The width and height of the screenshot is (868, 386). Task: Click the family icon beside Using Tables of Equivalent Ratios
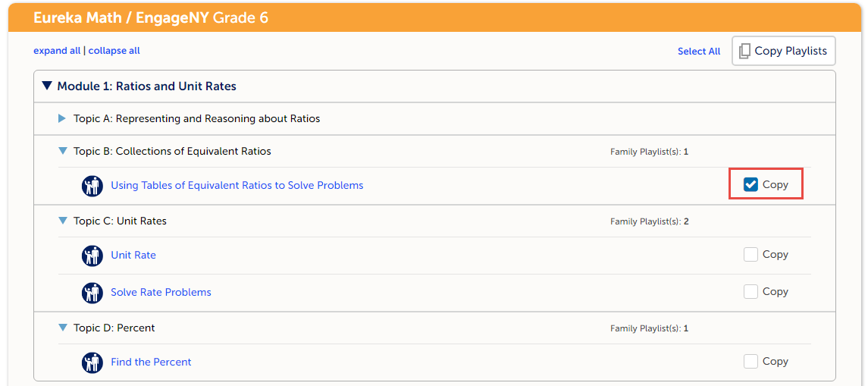coord(92,186)
